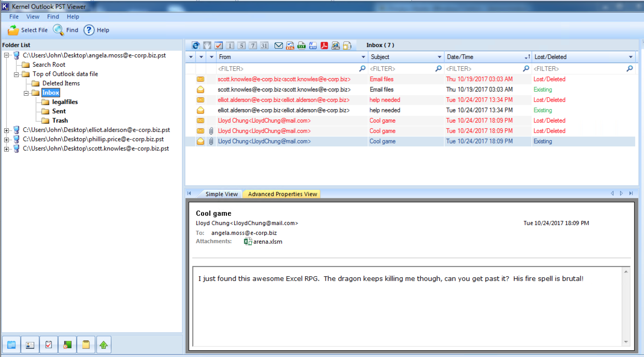Click the calendar checkmark toolbar icon

(218, 46)
